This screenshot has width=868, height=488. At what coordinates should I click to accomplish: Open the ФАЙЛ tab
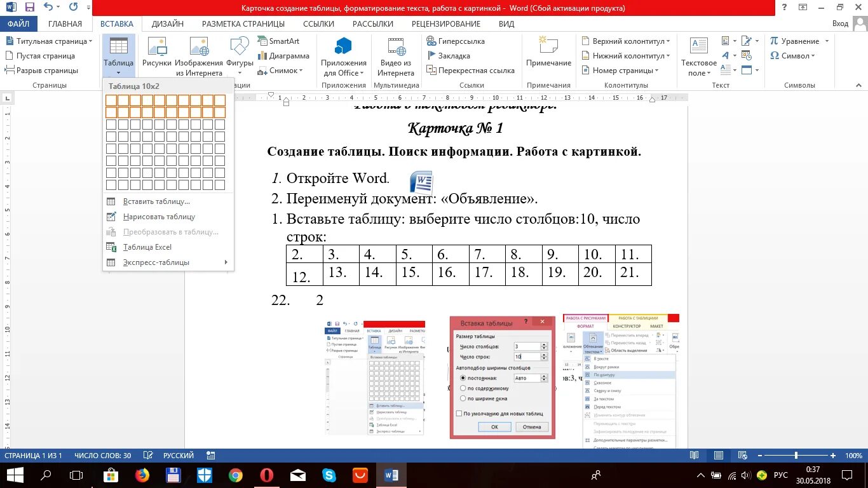pyautogui.click(x=18, y=24)
